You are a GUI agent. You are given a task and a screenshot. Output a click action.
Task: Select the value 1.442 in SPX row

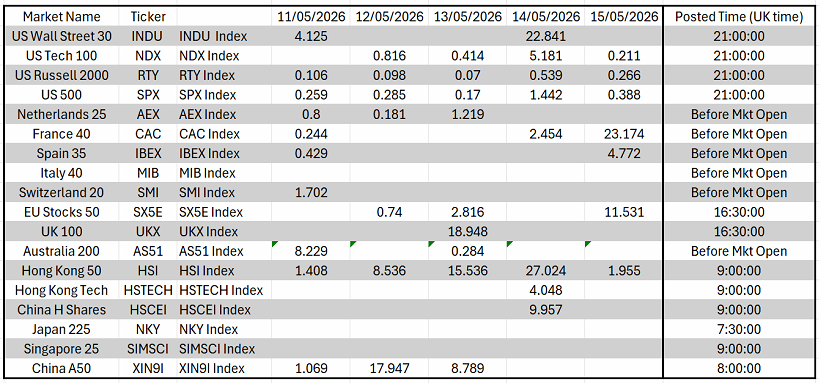point(546,95)
